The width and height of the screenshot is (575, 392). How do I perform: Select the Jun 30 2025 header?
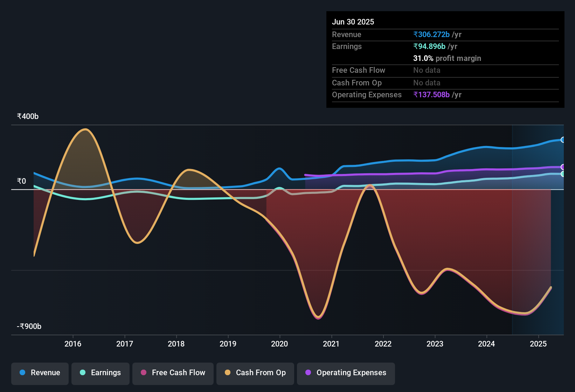point(353,22)
